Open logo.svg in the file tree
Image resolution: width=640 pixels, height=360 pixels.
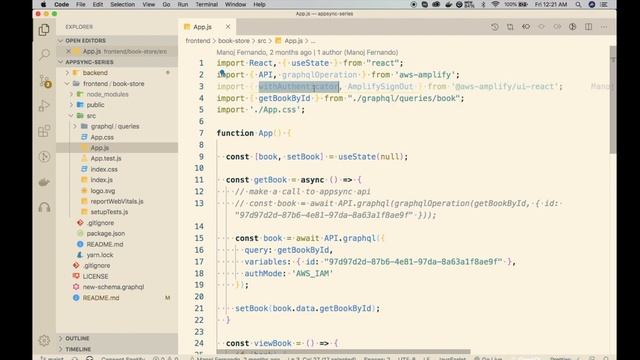pyautogui.click(x=103, y=191)
